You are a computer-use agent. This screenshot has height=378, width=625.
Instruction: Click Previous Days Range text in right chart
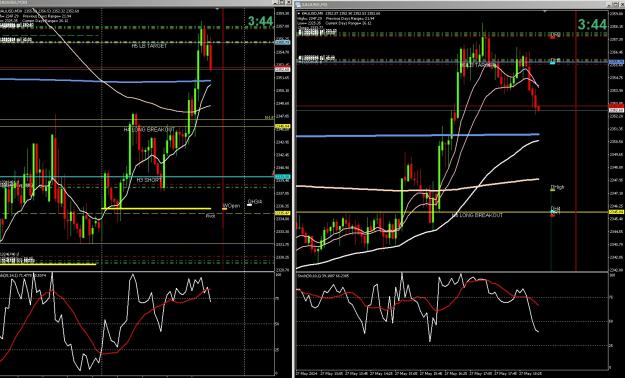click(x=350, y=19)
